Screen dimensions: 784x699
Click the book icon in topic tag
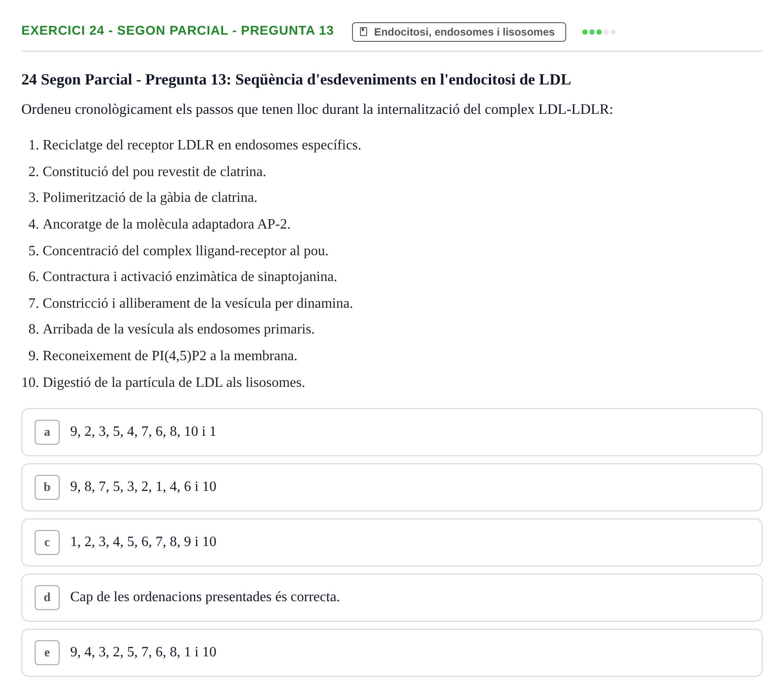(363, 32)
